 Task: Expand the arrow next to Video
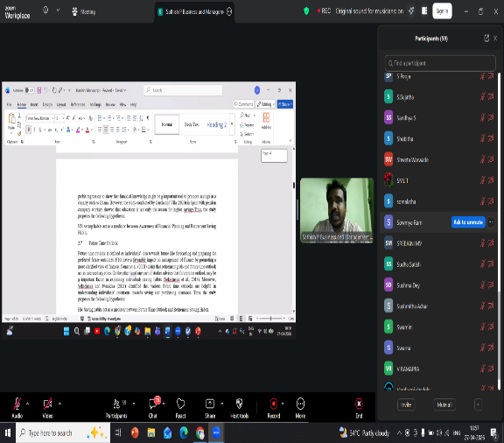pos(59,404)
